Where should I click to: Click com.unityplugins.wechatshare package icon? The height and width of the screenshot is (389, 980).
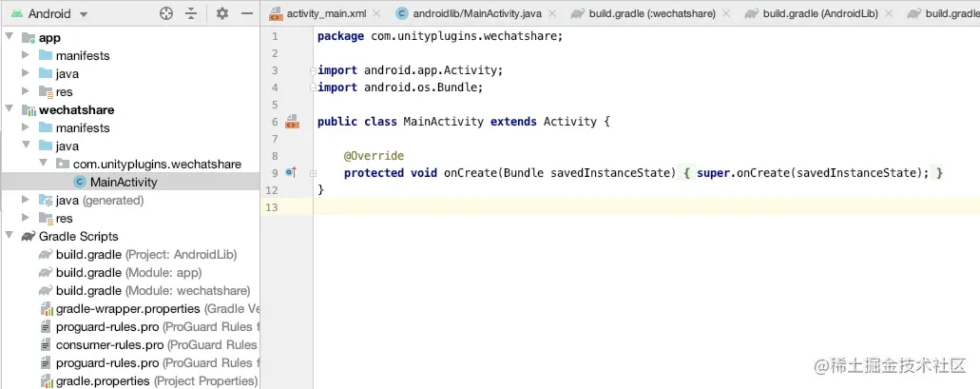(x=63, y=164)
